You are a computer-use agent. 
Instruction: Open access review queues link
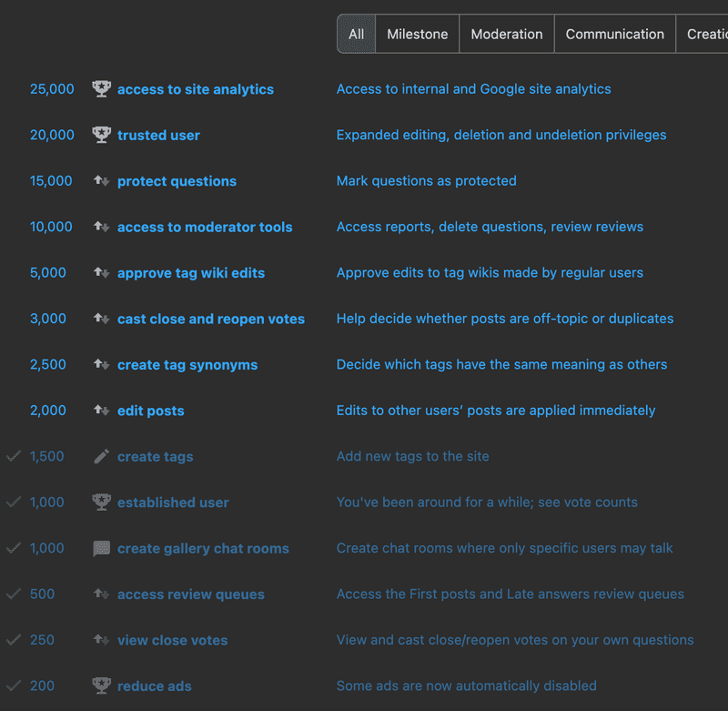tap(191, 594)
